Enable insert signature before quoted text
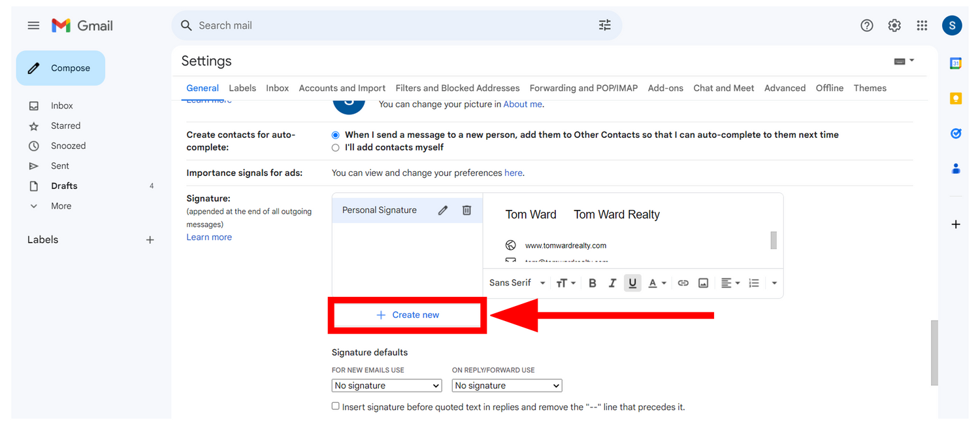The height and width of the screenshot is (425, 980). [336, 406]
